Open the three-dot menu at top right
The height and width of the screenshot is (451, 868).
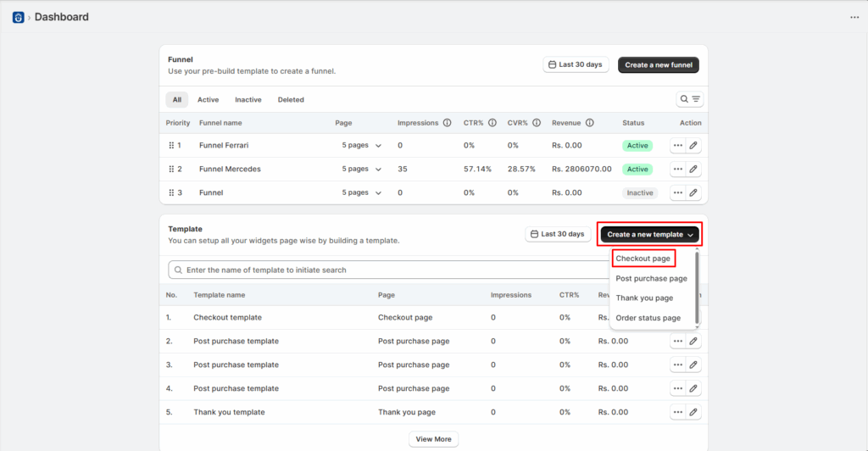[854, 17]
